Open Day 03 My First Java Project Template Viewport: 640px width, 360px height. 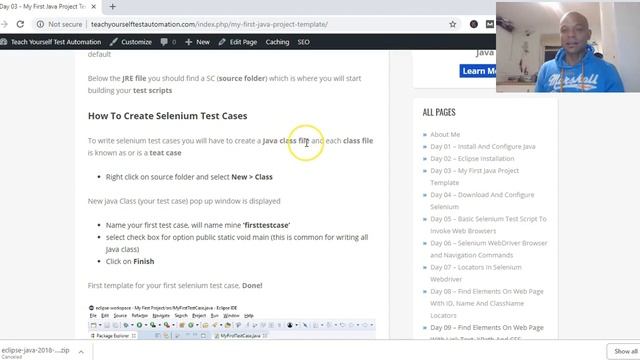474,176
